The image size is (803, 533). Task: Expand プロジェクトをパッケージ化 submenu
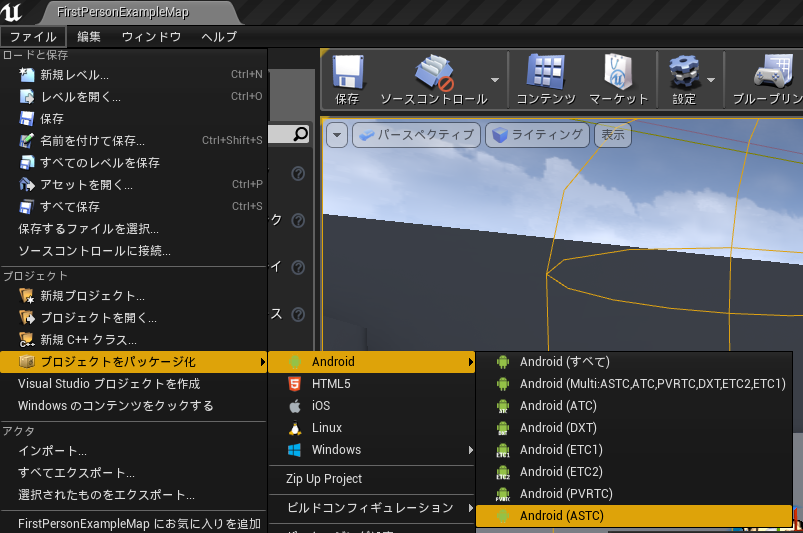click(x=134, y=362)
